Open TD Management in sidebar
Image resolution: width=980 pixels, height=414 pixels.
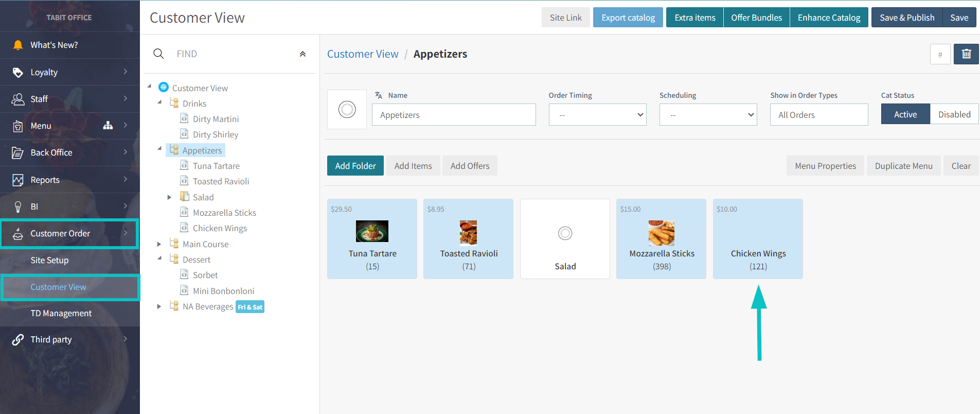pos(61,313)
